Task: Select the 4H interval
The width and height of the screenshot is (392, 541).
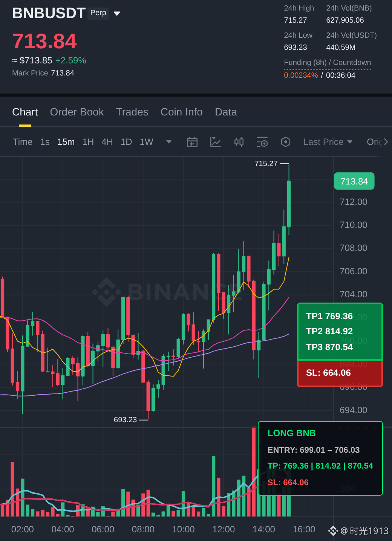Action: point(107,142)
